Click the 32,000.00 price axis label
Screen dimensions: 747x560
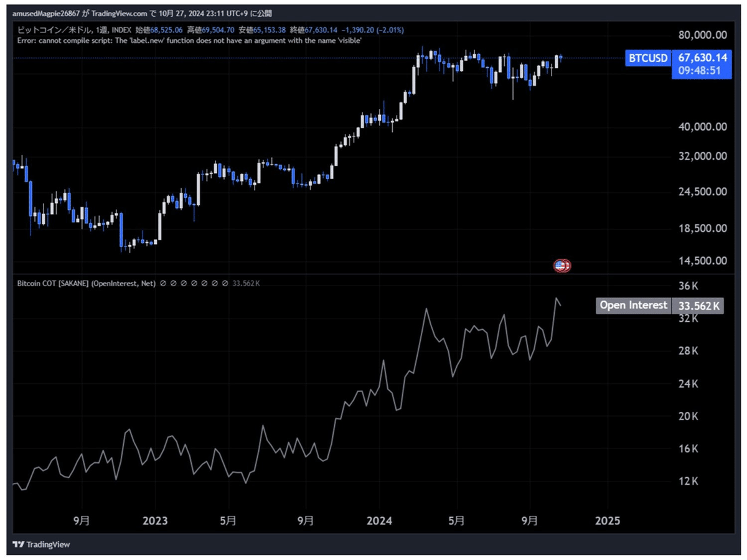[702, 156]
